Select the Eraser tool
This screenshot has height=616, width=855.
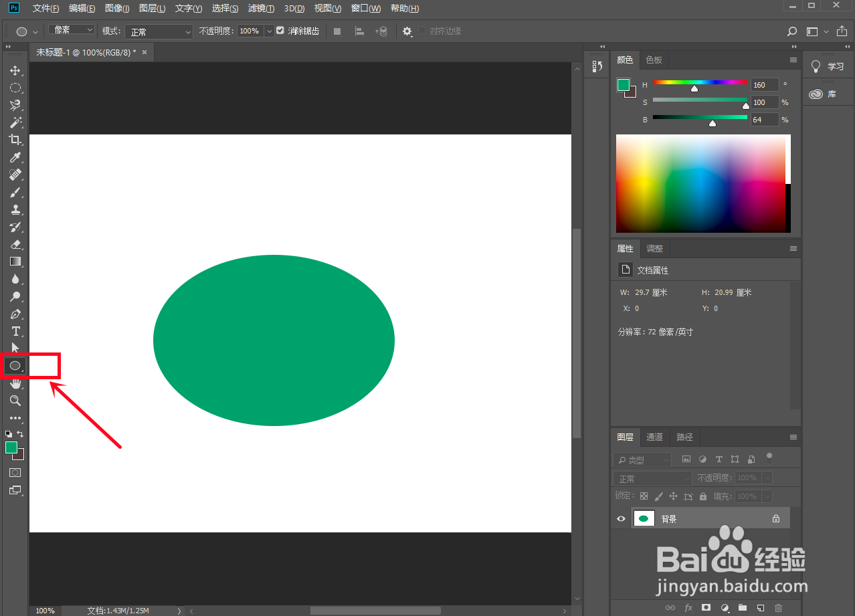click(x=15, y=244)
